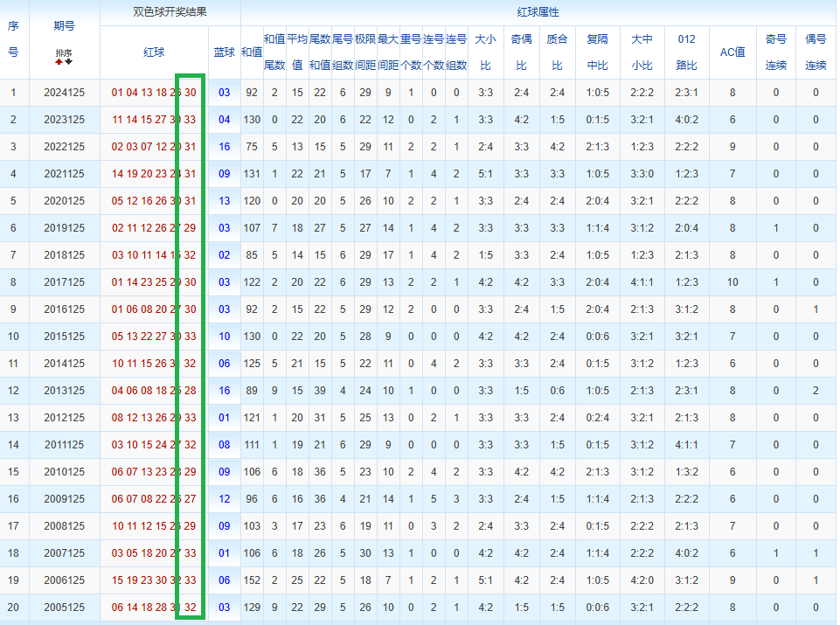840x625 pixels.
Task: Select period 2007125 cell
Action: (x=65, y=552)
